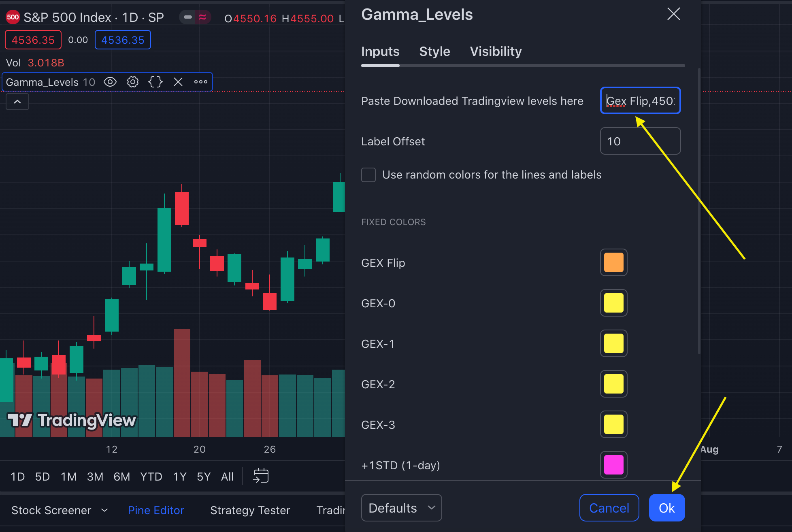Start bar replay mode icon next to timeframes
This screenshot has width=792, height=532.
(x=261, y=476)
